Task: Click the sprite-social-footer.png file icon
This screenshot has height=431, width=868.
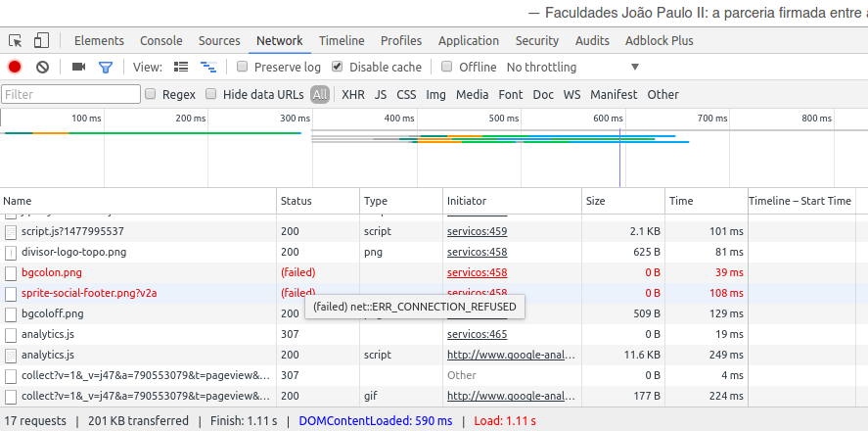Action: (x=11, y=293)
